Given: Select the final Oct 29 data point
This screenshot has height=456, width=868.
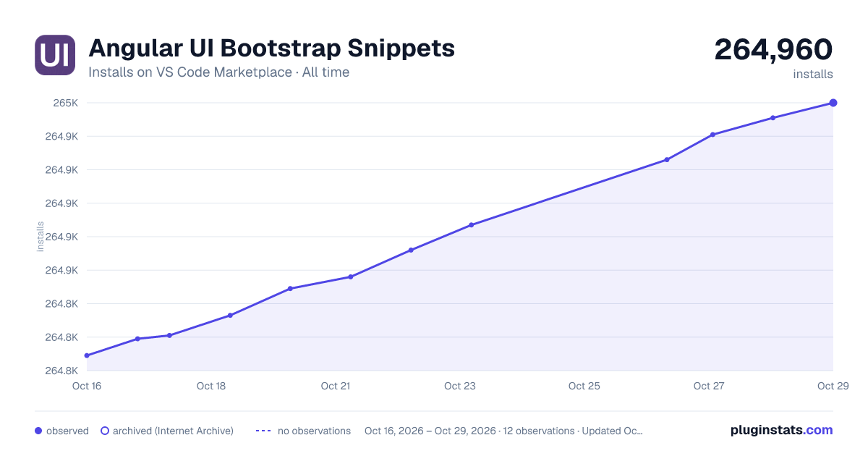Looking at the screenshot, I should [833, 103].
